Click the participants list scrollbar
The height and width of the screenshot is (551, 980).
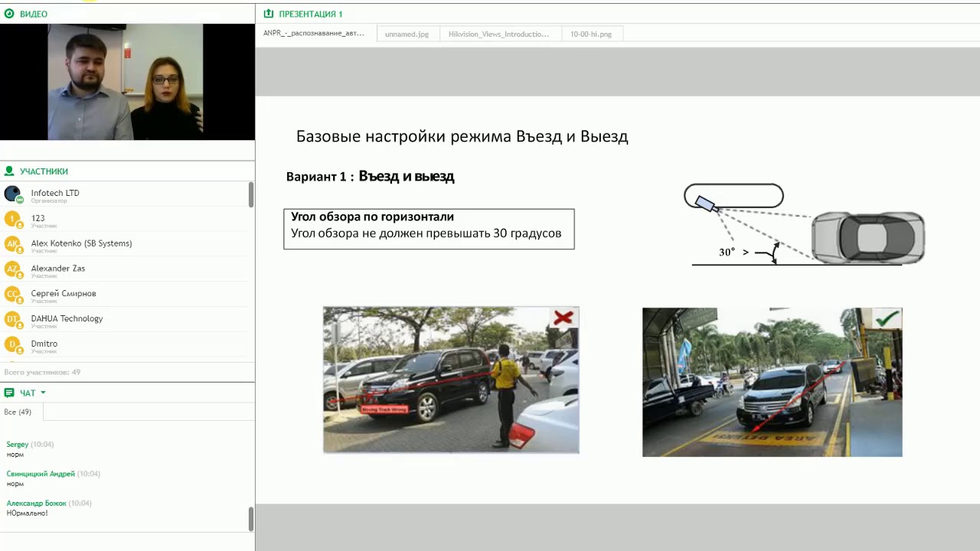tap(251, 194)
